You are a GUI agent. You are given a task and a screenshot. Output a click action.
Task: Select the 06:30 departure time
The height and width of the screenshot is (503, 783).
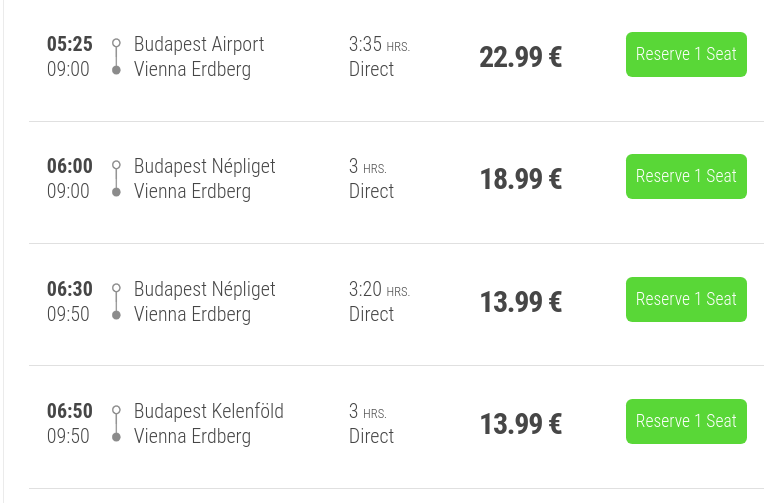tap(70, 289)
